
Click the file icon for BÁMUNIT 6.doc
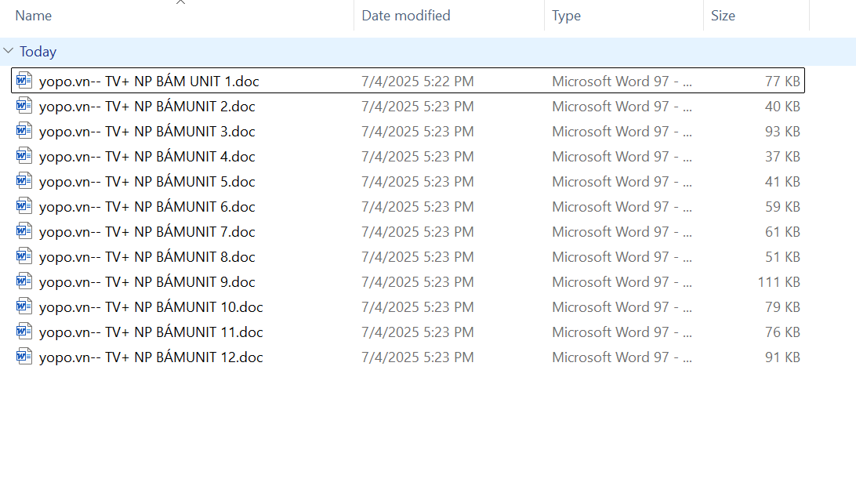click(24, 206)
